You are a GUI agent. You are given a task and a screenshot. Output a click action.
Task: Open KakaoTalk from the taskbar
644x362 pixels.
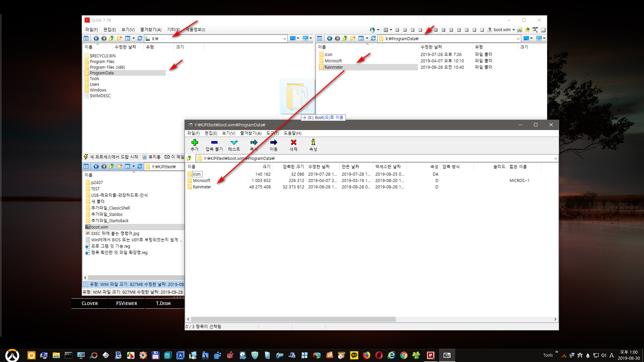pyautogui.click(x=354, y=355)
